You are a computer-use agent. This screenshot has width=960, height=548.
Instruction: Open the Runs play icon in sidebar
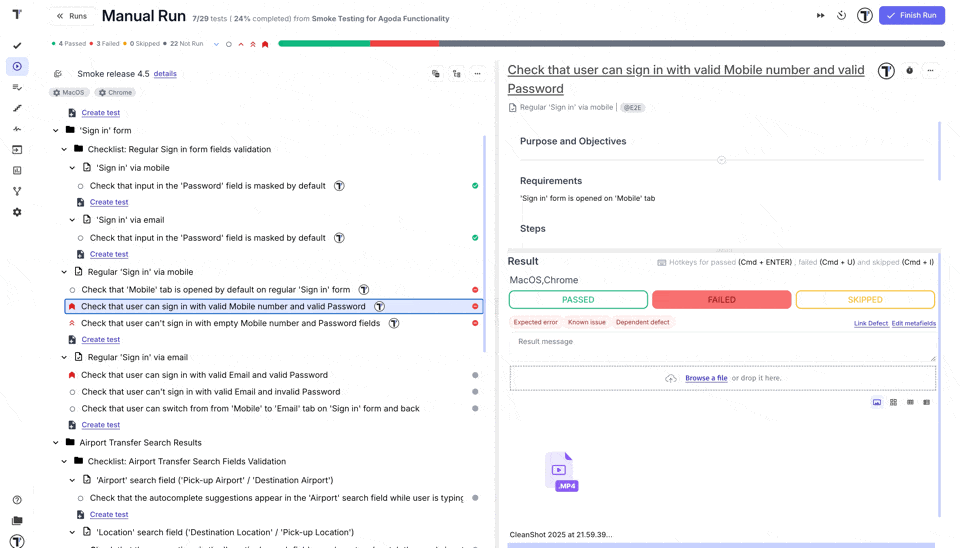click(x=17, y=66)
